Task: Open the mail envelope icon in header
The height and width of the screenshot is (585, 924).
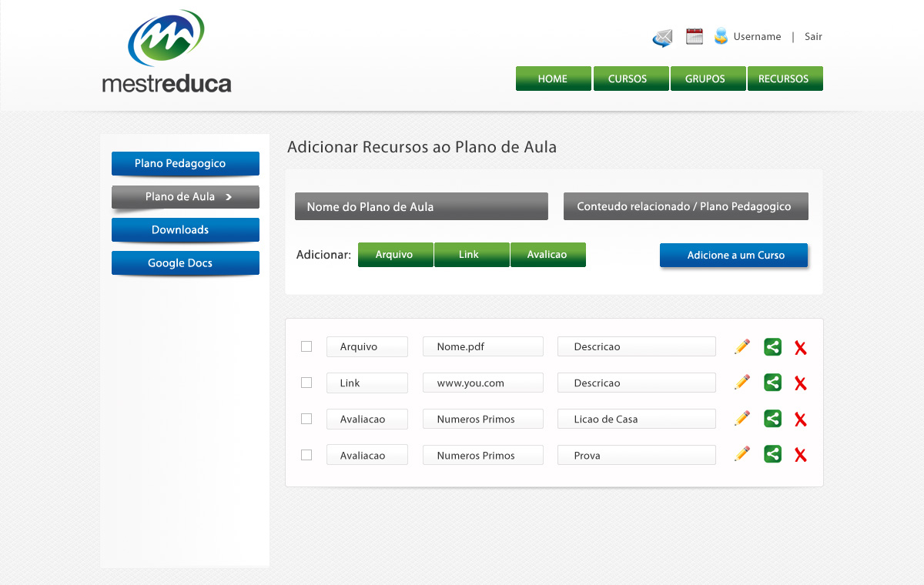Action: coord(662,37)
